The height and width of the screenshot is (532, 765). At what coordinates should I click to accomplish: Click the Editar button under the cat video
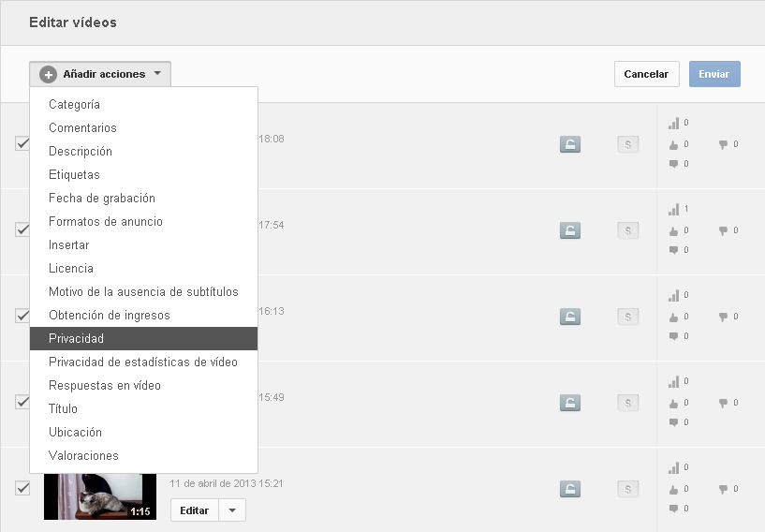194,510
